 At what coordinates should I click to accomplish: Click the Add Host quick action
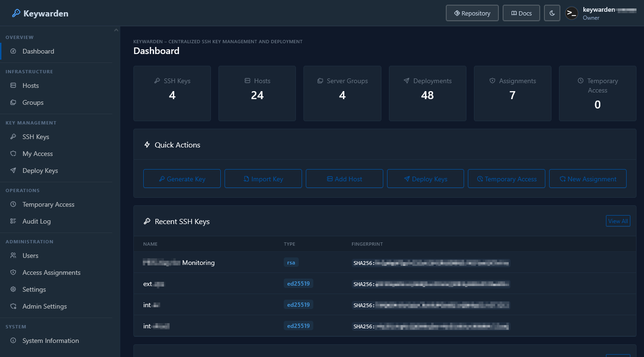pos(344,179)
